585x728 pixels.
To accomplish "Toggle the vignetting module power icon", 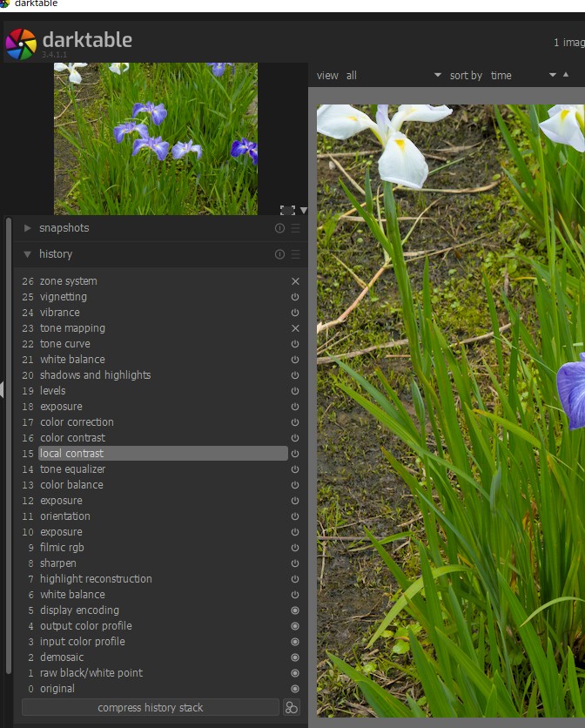I will click(295, 297).
